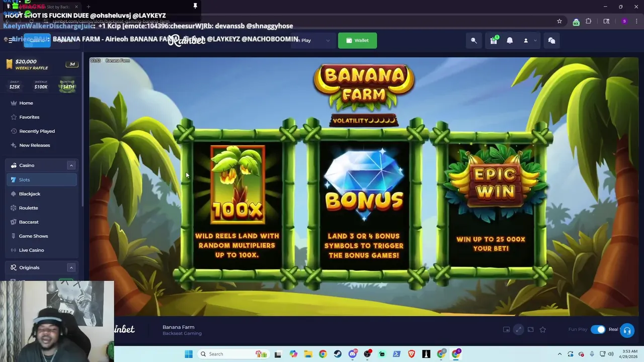Open the Home sidebar item
This screenshot has height=362, width=644.
pos(41,103)
